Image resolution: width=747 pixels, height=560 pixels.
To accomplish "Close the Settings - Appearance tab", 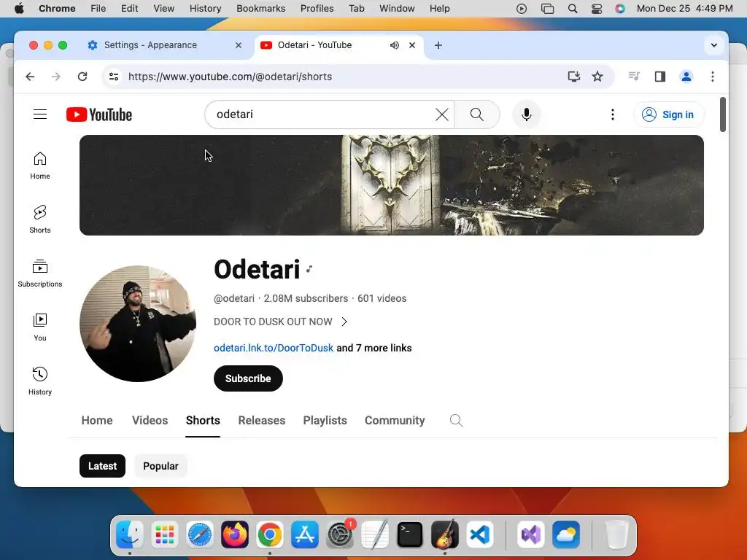I will click(x=239, y=45).
